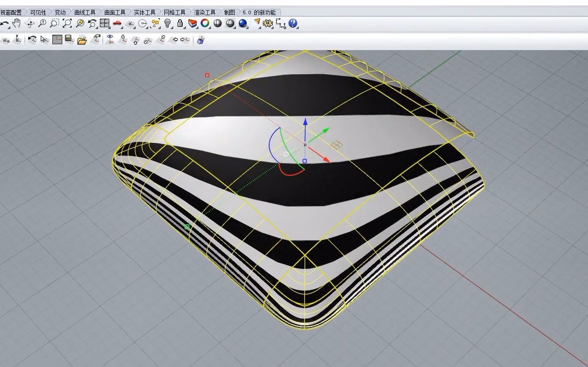588x367 pixels.
Task: Click the meshed sphere render preview icon
Action: 230,23
